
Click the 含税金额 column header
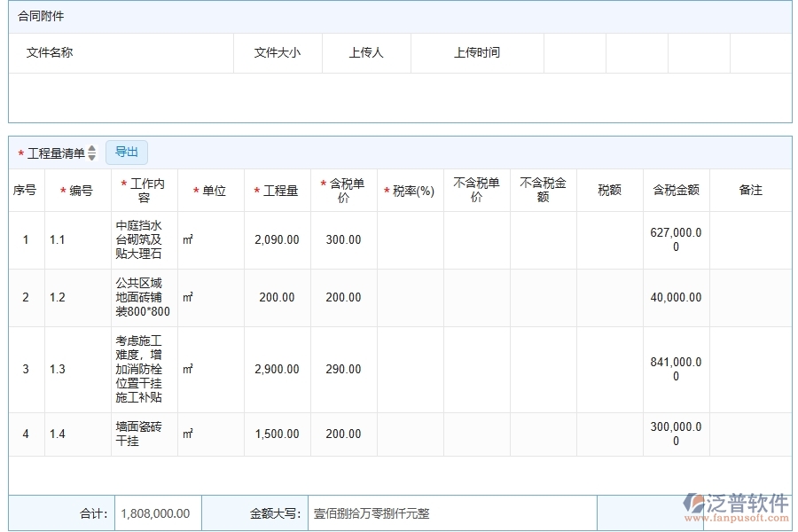click(676, 189)
